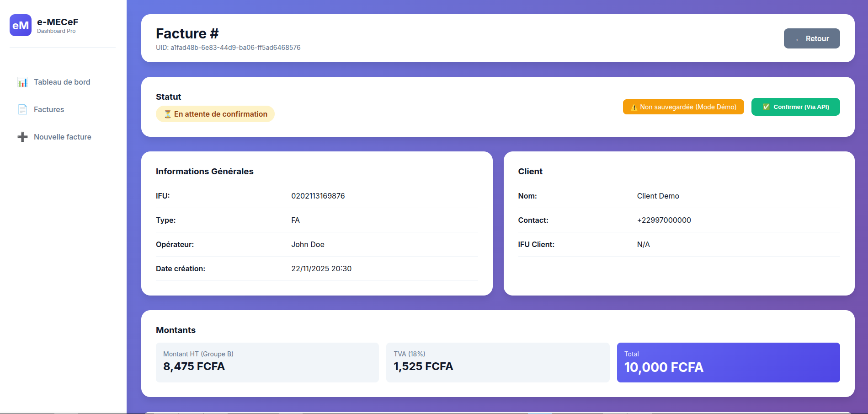
Task: Click the client contact number +22997000000
Action: tap(664, 220)
